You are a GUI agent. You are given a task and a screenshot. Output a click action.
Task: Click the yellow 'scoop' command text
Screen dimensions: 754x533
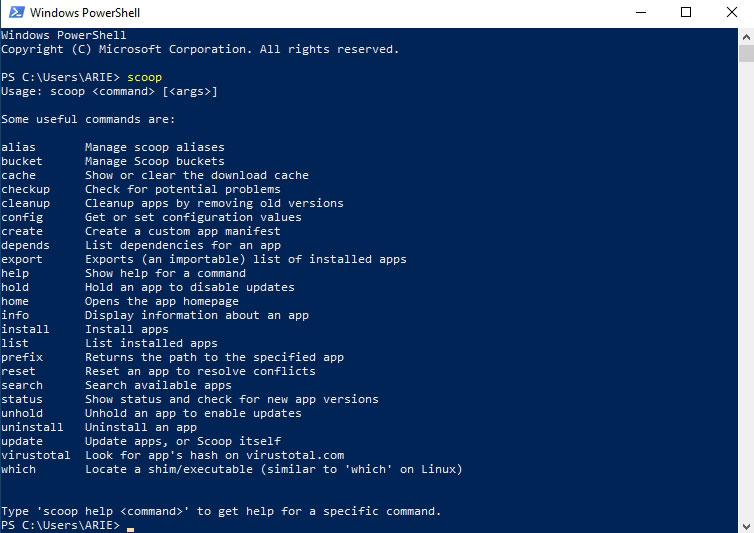click(144, 77)
